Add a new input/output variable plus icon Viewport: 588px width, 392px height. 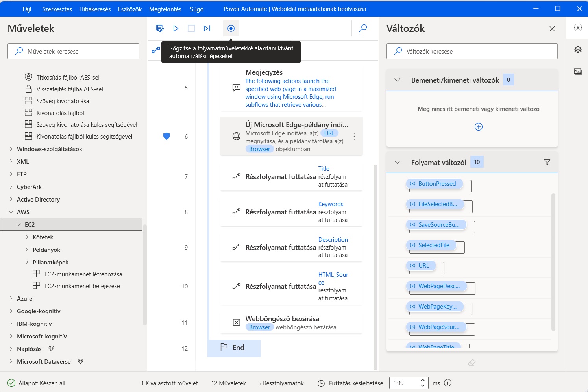coord(479,127)
